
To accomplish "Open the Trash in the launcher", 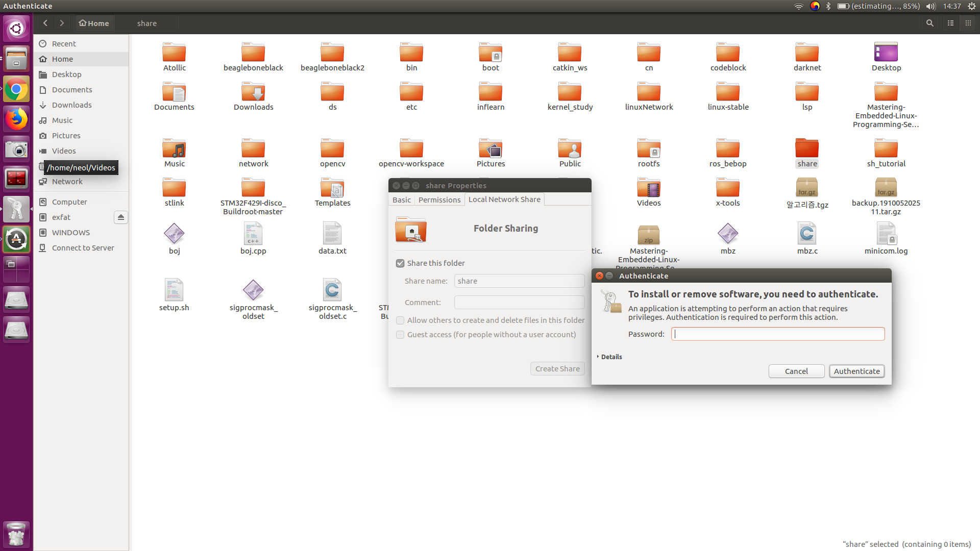I will coord(16,534).
